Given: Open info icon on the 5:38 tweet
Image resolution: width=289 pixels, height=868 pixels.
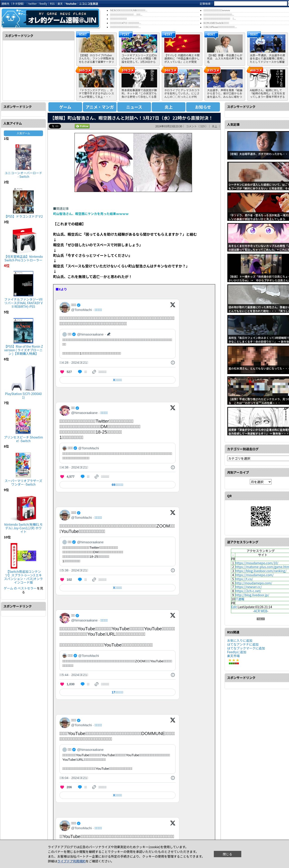Looking at the screenshot, I should point(173,571).
